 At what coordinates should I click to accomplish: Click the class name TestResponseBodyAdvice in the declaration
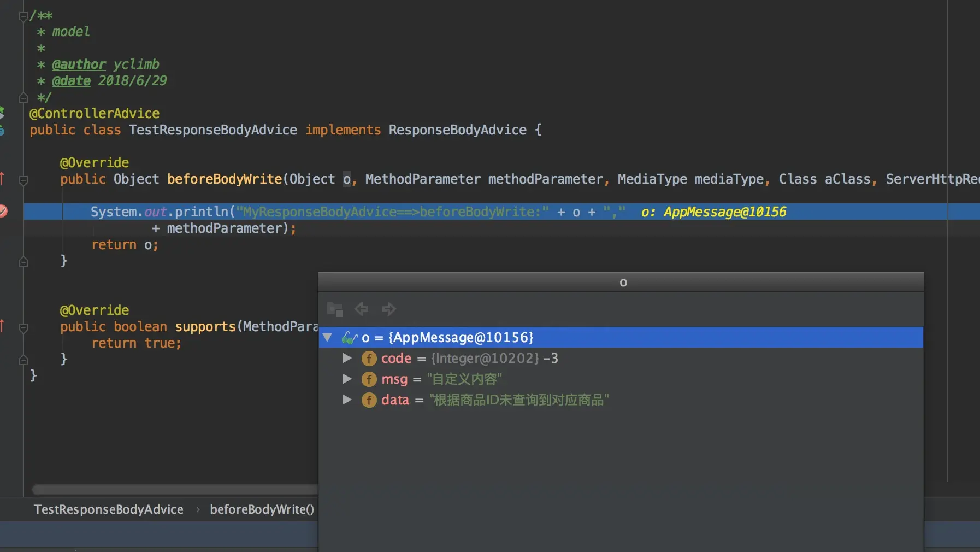[213, 130]
